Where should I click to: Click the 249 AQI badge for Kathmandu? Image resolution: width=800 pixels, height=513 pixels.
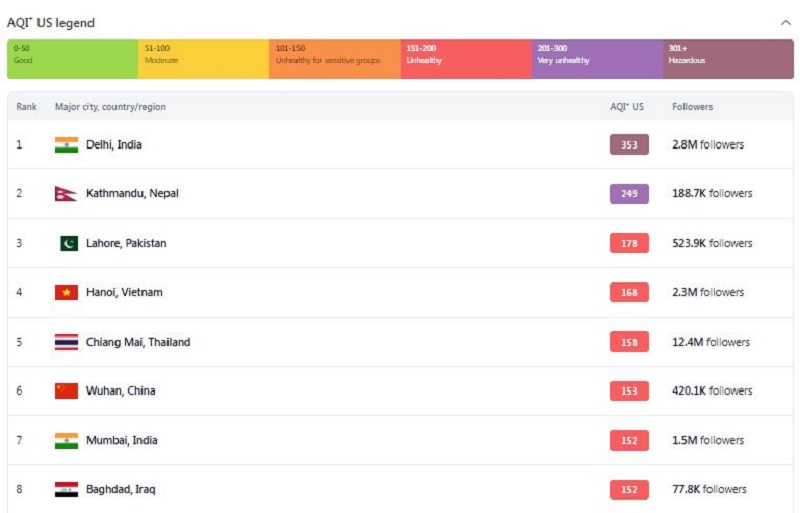pos(629,194)
